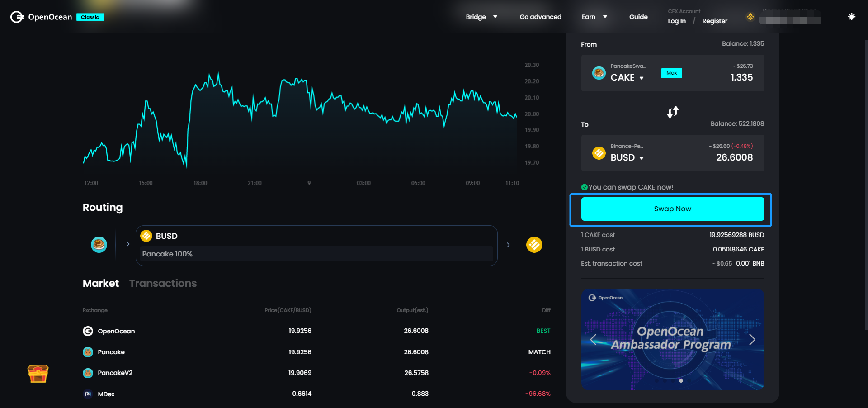Click the To Balance: 522.1808 text

click(x=737, y=123)
